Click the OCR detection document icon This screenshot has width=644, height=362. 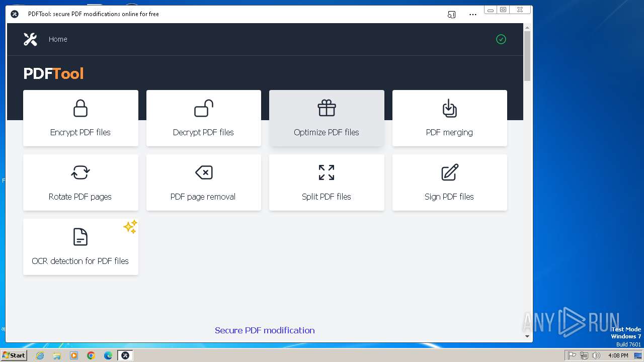click(80, 237)
